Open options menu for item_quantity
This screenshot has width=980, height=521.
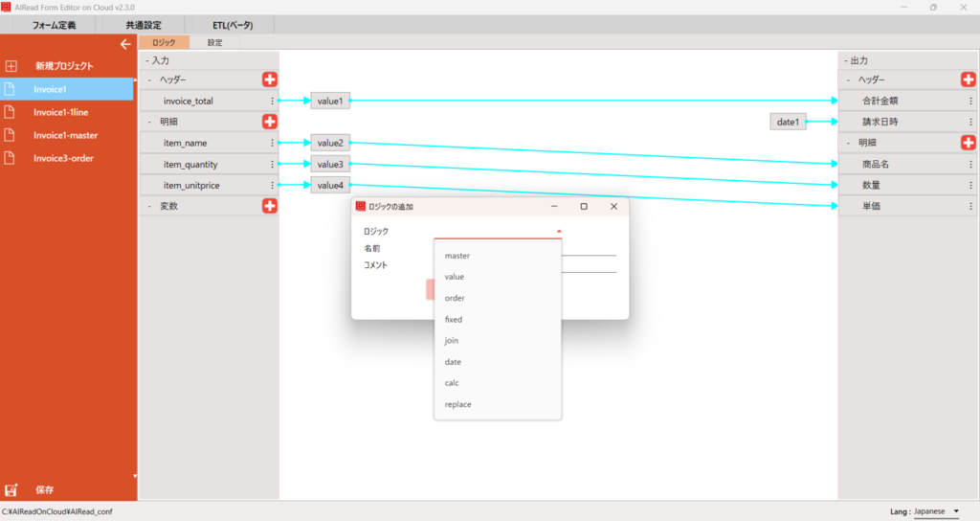coord(272,165)
